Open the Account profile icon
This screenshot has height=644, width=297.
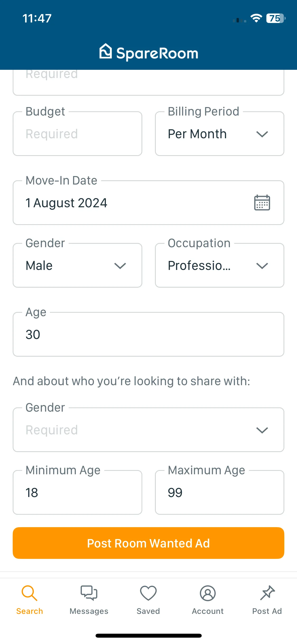click(208, 593)
